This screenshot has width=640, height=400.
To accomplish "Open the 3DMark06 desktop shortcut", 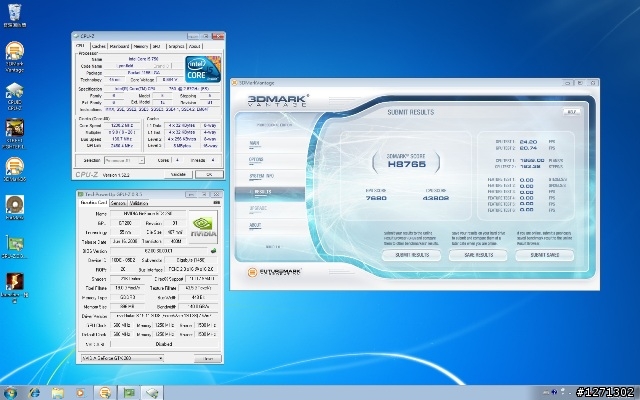I will tap(14, 167).
